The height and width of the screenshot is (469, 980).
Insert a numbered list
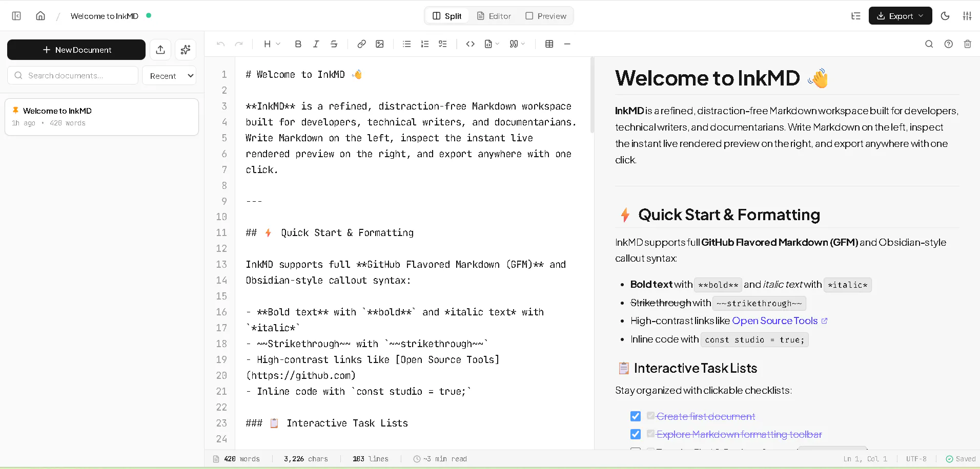[425, 44]
